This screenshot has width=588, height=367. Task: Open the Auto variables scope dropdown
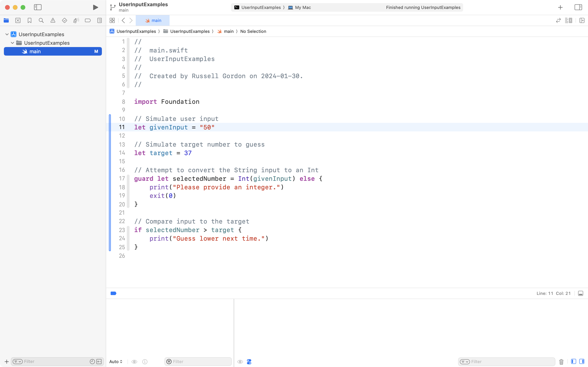coord(115,361)
